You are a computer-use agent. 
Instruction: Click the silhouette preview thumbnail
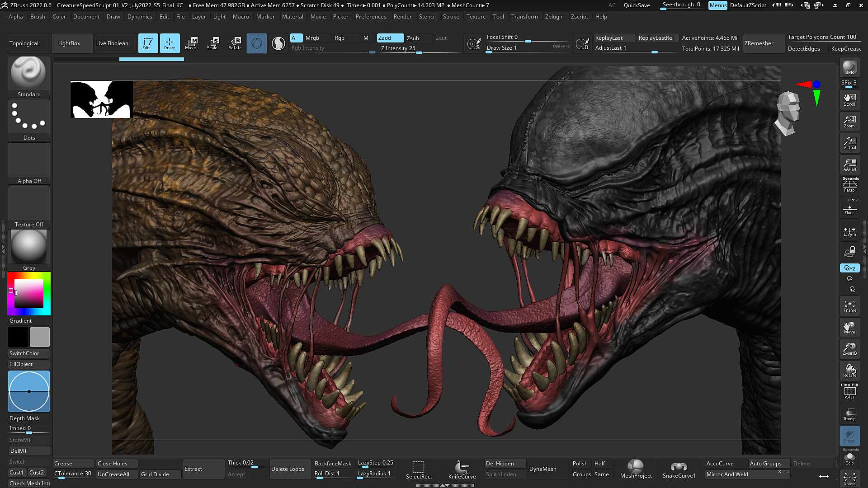pyautogui.click(x=102, y=99)
